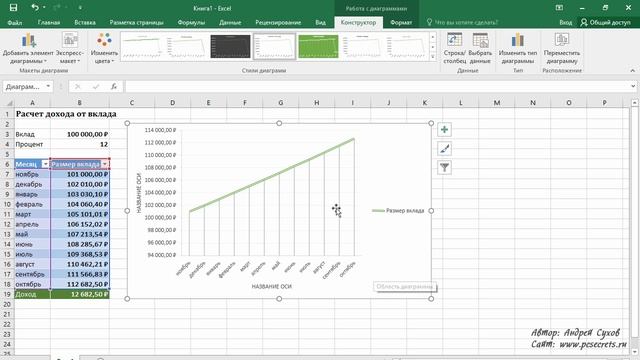640x360 pixels.
Task: Click the vertical scrollbar up arrow
Action: [x=635, y=102]
